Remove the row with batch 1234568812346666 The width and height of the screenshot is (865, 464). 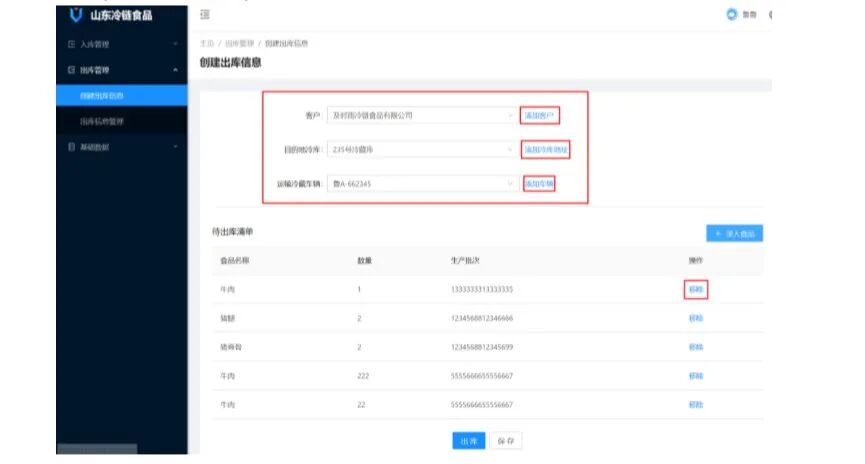click(x=696, y=318)
